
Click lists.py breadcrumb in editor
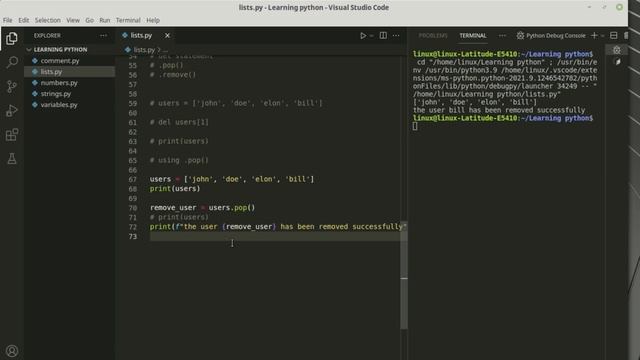144,50
